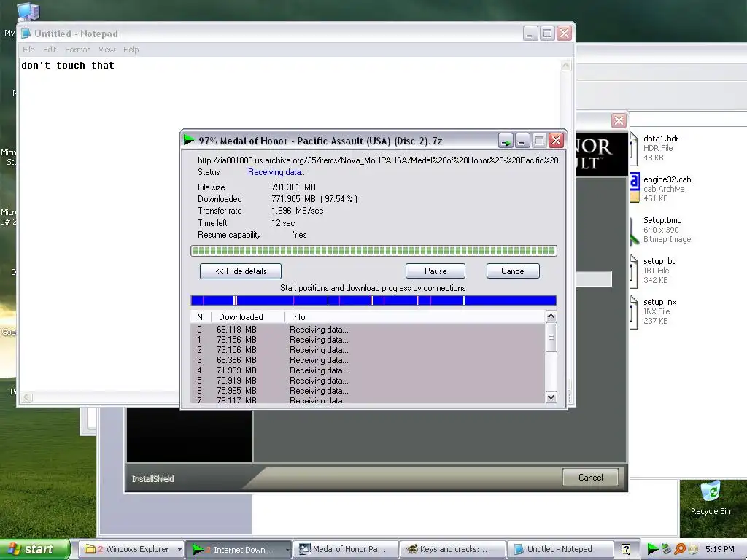Screen dimensions: 747x560
Task: Click the 5:19 PM taskbar clock
Action: point(720,549)
